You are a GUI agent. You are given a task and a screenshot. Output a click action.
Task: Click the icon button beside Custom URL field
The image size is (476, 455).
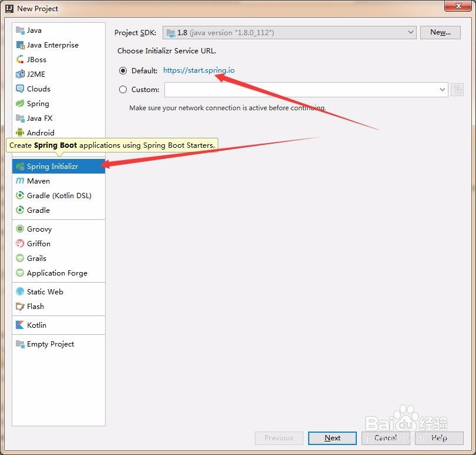pyautogui.click(x=457, y=90)
